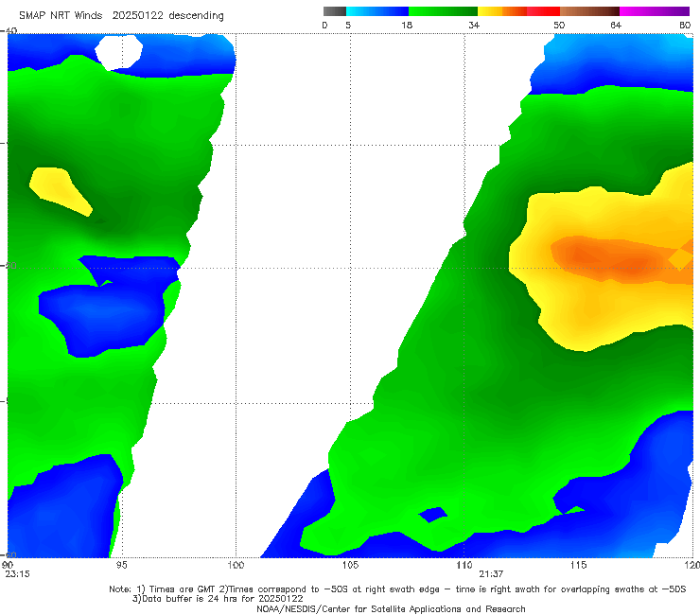700x615 pixels.
Task: Click the NOAA/NESDIS credit line
Action: 391,609
